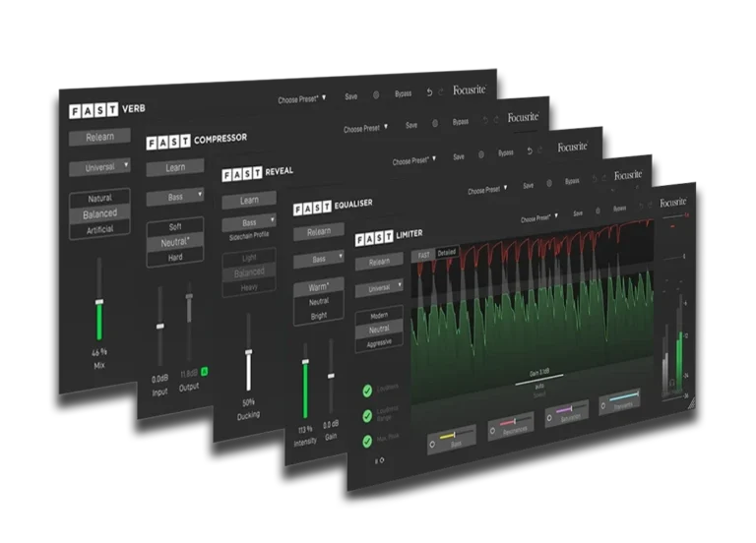Image resolution: width=756 pixels, height=543 pixels.
Task: Click undo arrow in FAST Compressor window
Action: [485, 120]
